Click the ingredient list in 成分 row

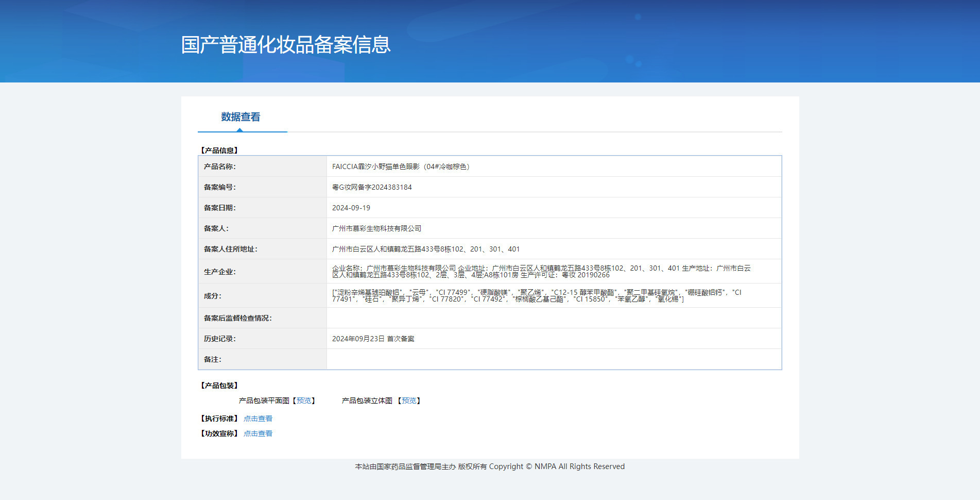[x=536, y=295]
